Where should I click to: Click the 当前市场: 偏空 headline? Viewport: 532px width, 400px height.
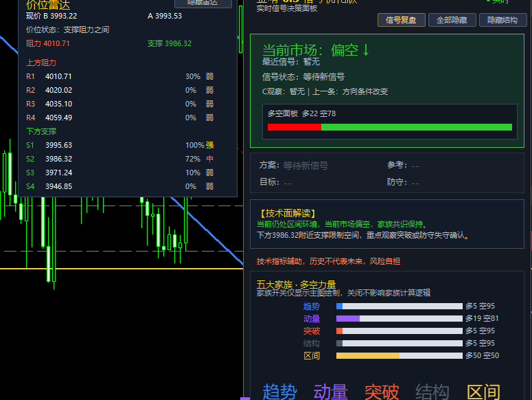pos(316,50)
